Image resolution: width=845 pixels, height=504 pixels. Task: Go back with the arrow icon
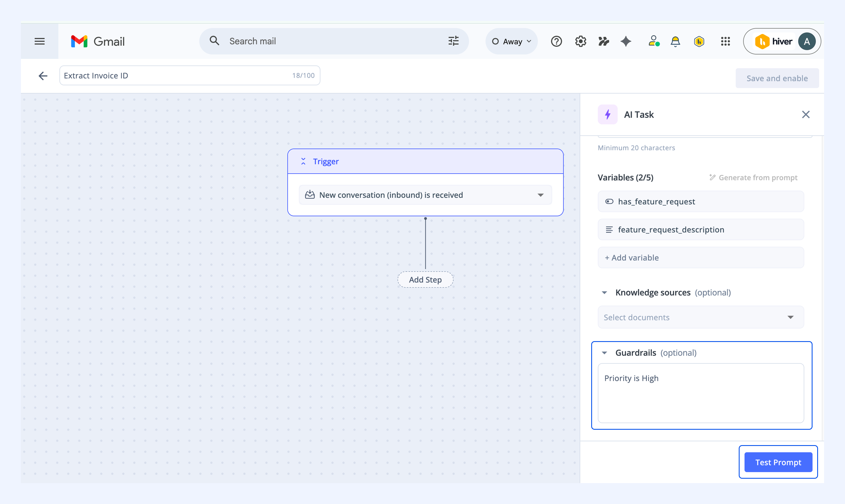click(x=43, y=76)
